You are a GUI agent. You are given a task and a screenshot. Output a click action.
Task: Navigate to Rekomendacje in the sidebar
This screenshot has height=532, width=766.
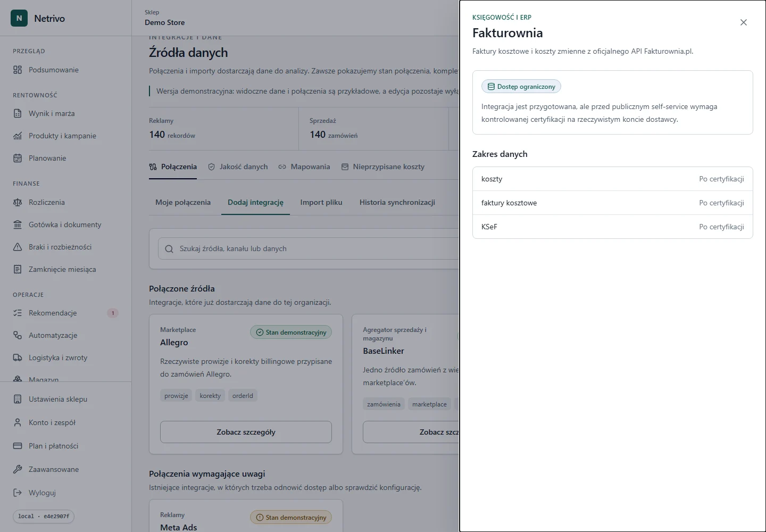tap(66, 313)
